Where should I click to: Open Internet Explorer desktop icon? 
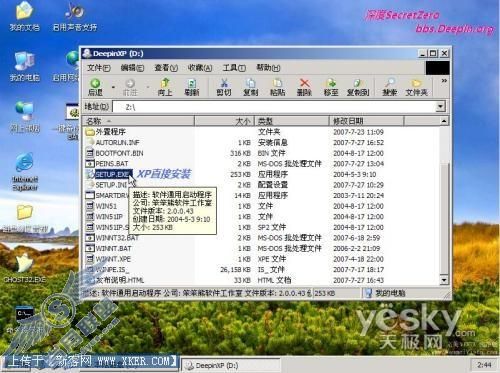pos(25,172)
